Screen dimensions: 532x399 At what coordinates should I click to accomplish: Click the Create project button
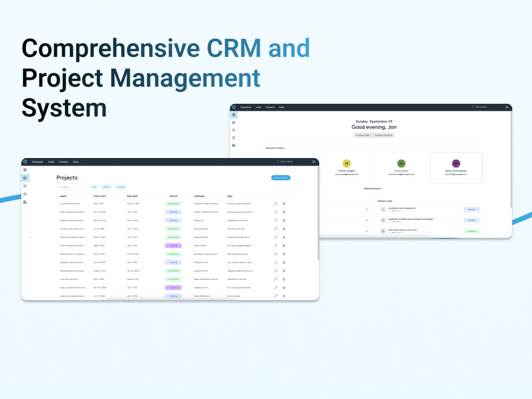tap(281, 178)
